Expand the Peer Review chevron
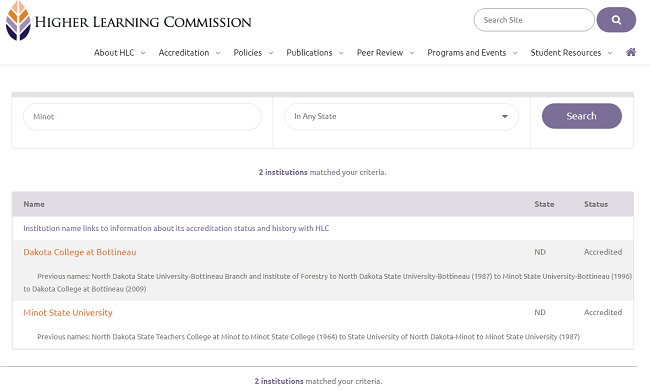Screen dimensions: 650x391 coord(412,53)
